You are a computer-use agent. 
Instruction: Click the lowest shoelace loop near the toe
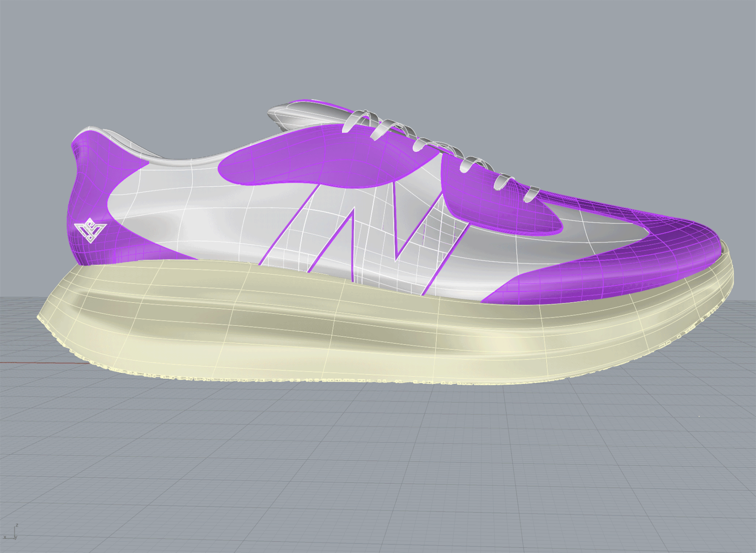[531, 194]
